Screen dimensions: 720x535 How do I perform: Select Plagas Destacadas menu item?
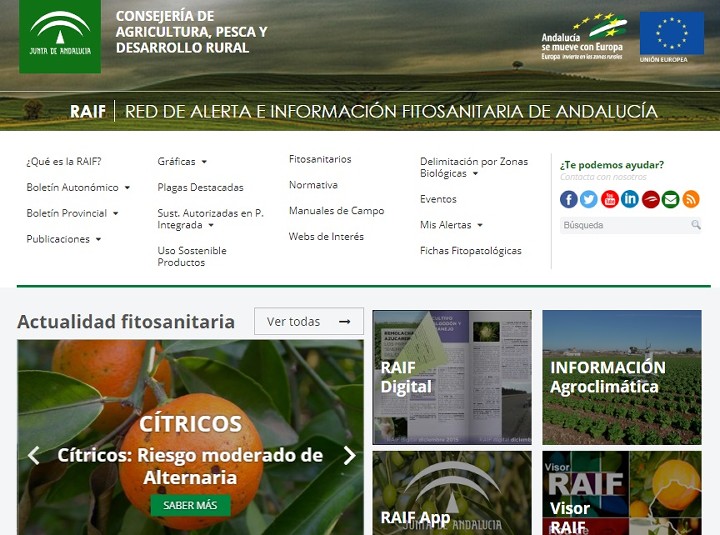pos(200,188)
